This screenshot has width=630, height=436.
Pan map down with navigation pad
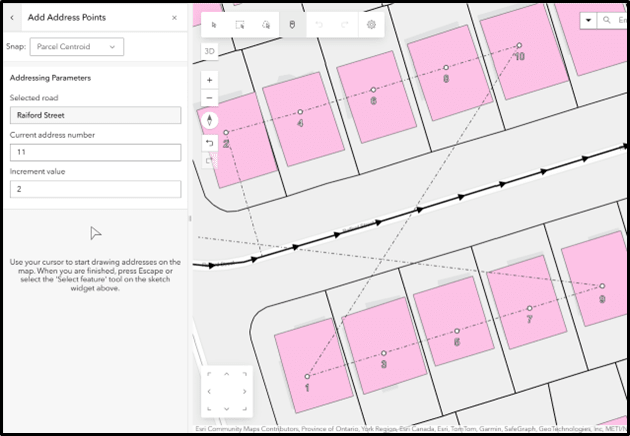click(227, 409)
